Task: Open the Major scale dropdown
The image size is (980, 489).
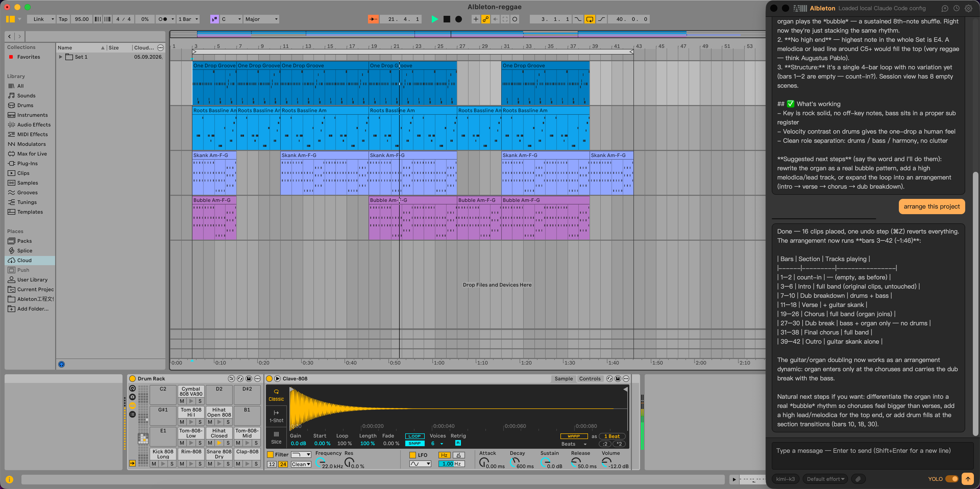Action: pos(261,19)
